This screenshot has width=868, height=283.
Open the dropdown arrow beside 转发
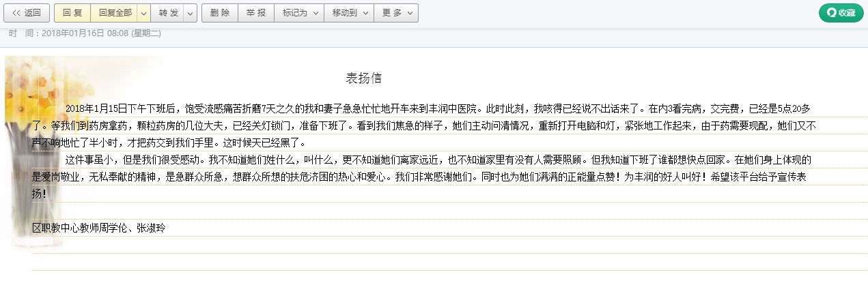(x=191, y=13)
